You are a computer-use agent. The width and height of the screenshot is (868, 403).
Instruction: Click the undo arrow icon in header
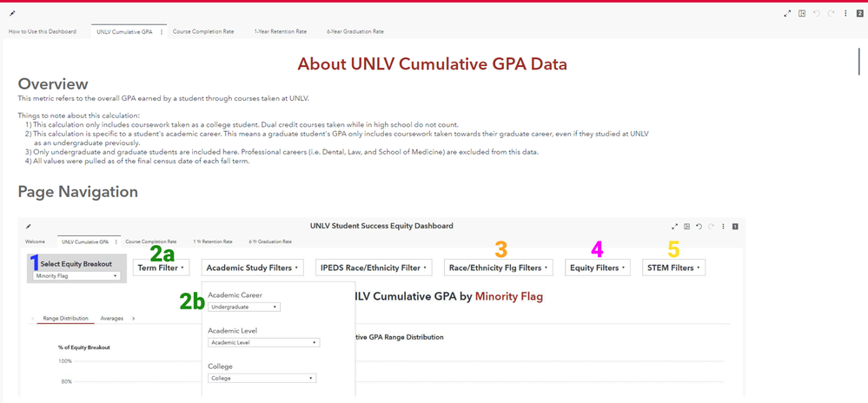(817, 13)
